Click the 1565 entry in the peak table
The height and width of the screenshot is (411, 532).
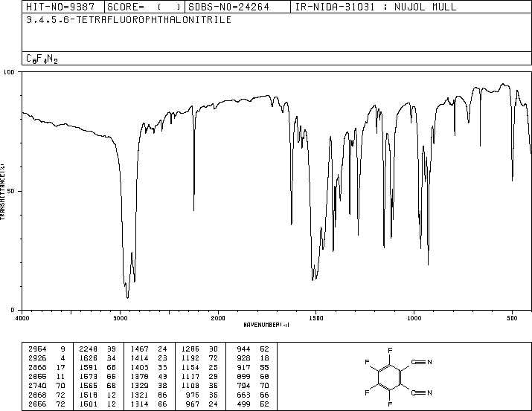[x=89, y=386]
